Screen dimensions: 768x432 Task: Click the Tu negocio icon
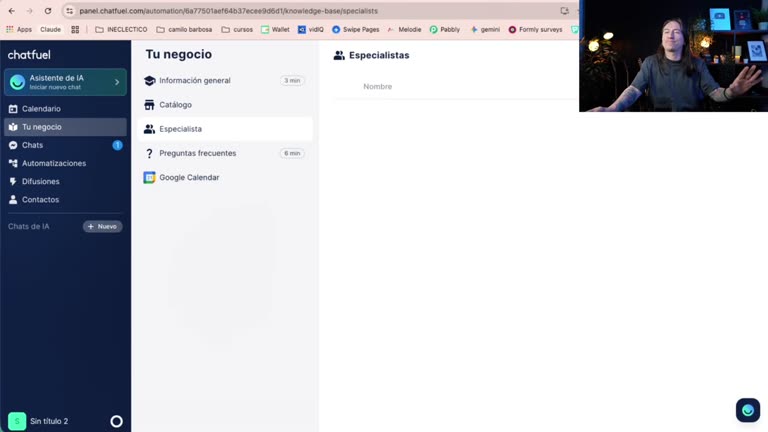pyautogui.click(x=13, y=127)
